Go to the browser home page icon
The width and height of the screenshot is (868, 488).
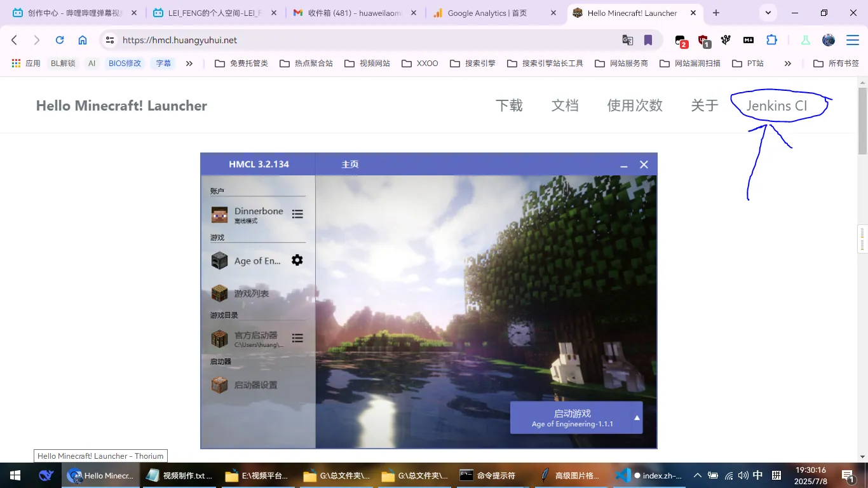pyautogui.click(x=83, y=40)
